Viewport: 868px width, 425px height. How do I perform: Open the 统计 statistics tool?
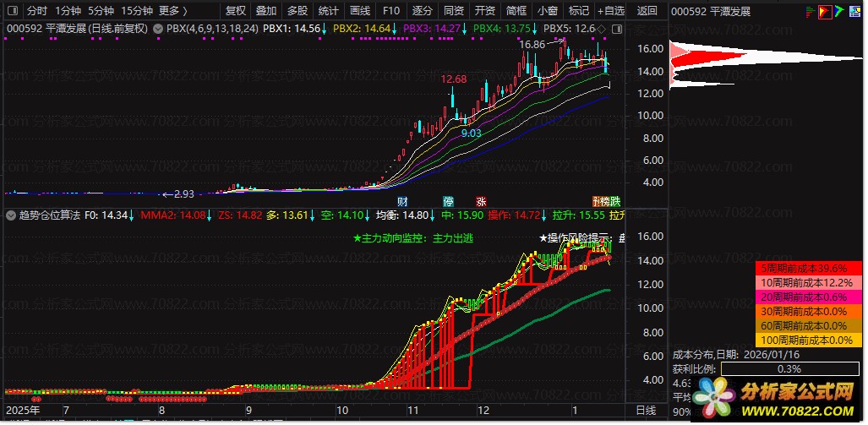[329, 10]
